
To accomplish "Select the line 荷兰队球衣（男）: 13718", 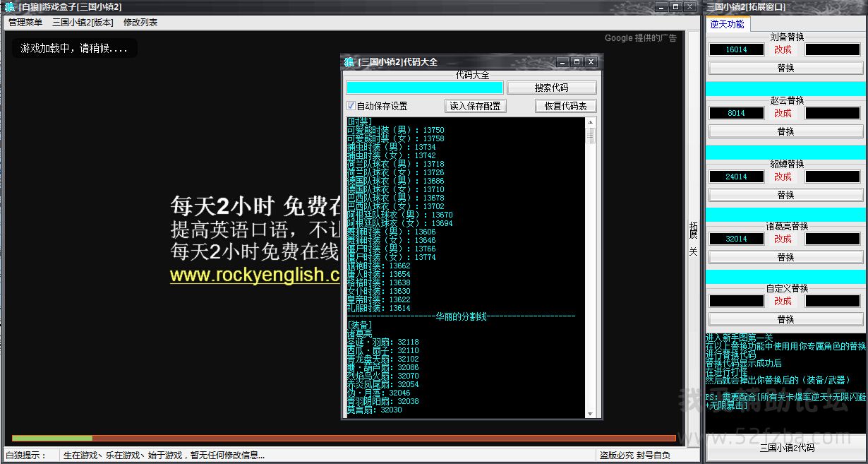I will [x=396, y=165].
